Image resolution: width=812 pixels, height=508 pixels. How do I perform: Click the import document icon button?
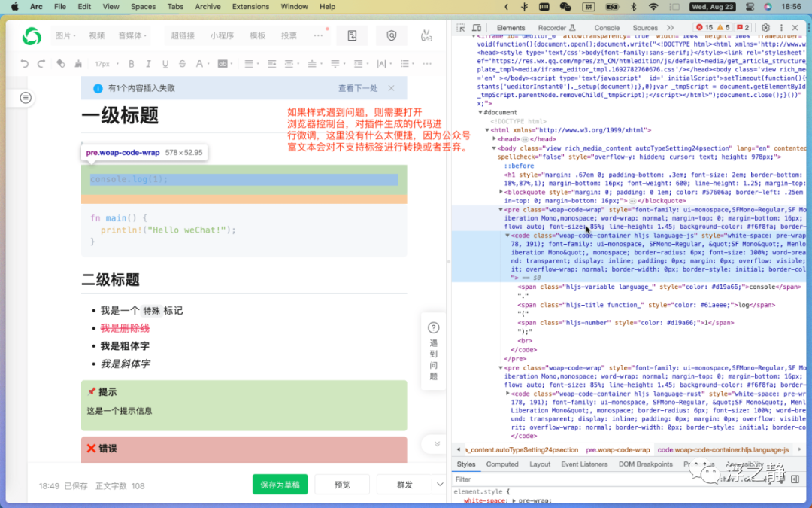point(352,35)
